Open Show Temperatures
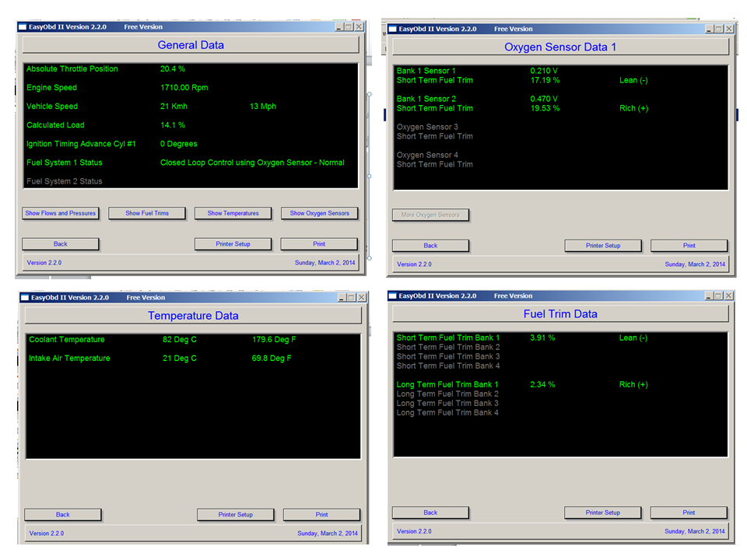The image size is (747, 560). [x=235, y=212]
